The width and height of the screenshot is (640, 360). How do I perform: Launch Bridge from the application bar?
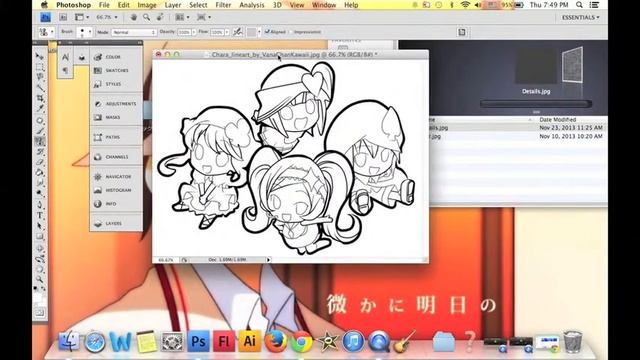[x=63, y=17]
